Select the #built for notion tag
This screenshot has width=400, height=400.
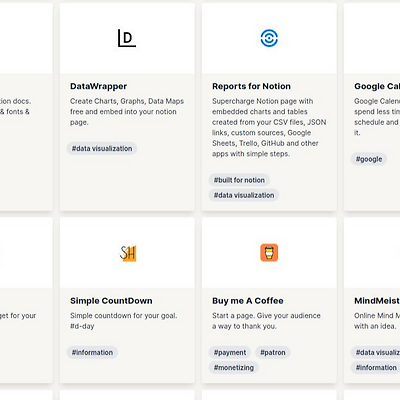[239, 180]
